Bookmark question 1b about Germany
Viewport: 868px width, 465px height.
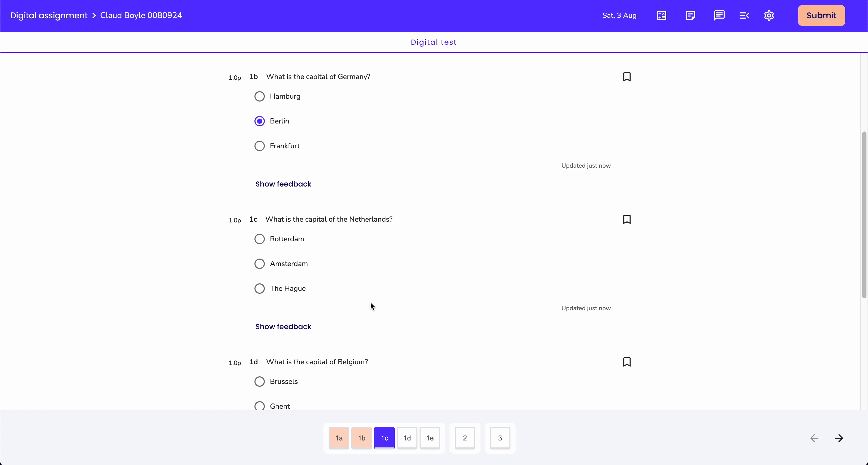pos(627,77)
